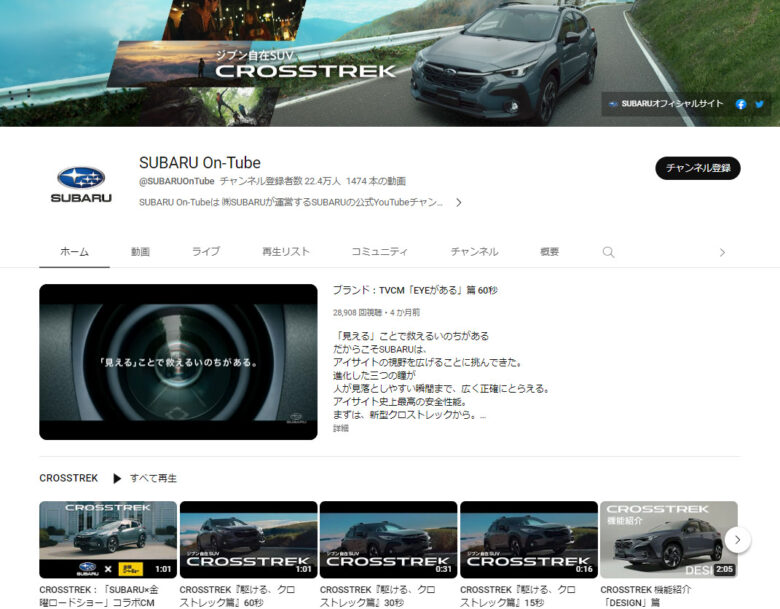Open the ライブ tab
This screenshot has width=780, height=609.
206,252
